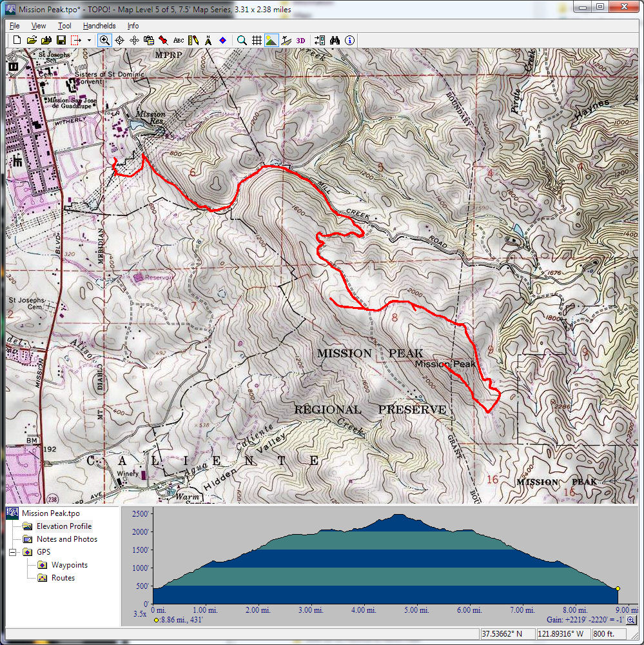Click the Mission Peak label on map
644x645 pixels.
pos(445,364)
